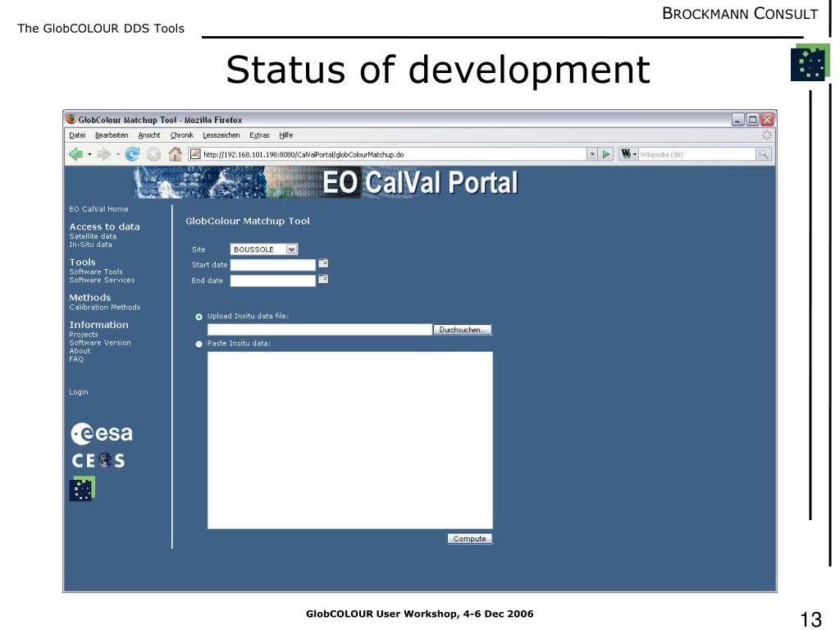Click the Wikipedia (de) search box
Screen dimensions: 840x630
[696, 154]
